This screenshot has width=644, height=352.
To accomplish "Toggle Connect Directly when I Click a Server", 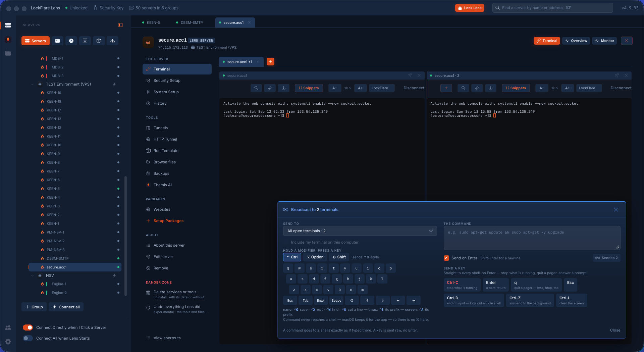I will (x=28, y=328).
